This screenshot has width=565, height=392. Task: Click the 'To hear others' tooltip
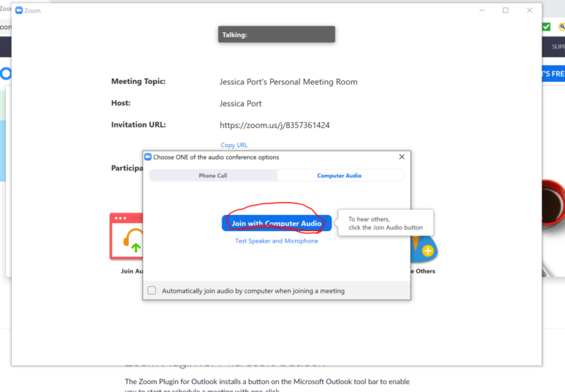point(385,223)
